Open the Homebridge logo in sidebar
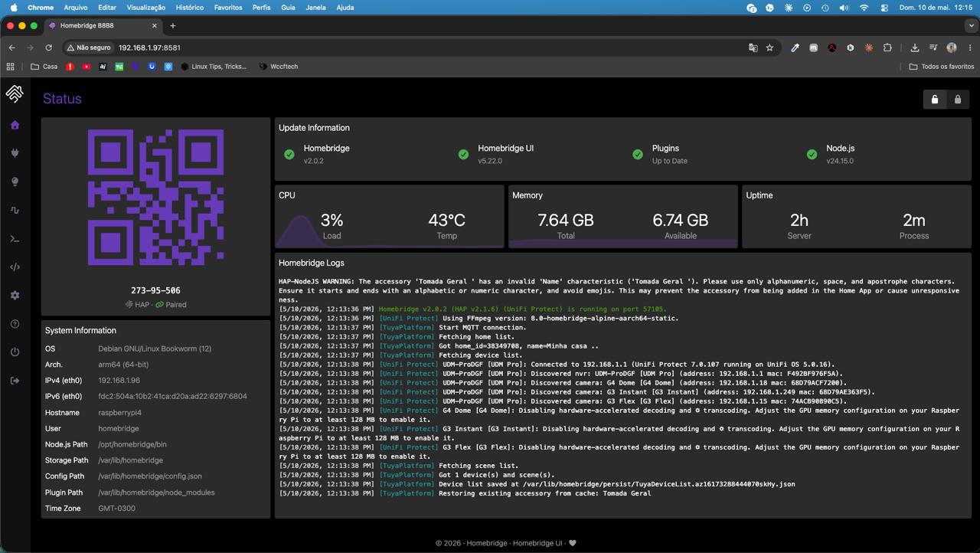This screenshot has height=553, width=980. pyautogui.click(x=15, y=93)
